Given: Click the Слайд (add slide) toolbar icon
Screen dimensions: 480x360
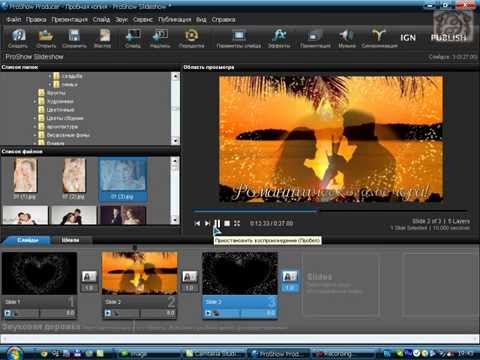Looking at the screenshot, I should (x=133, y=38).
